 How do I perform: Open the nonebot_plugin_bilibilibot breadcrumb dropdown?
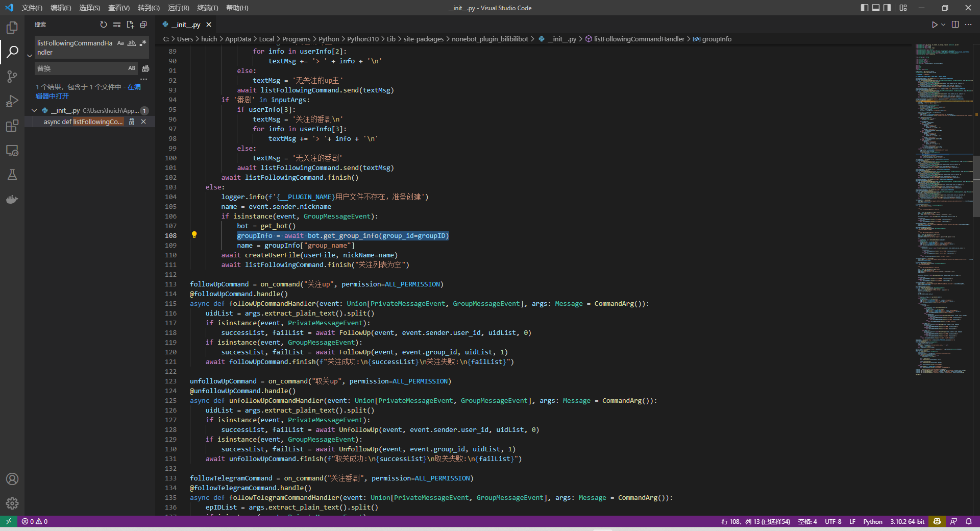point(491,39)
